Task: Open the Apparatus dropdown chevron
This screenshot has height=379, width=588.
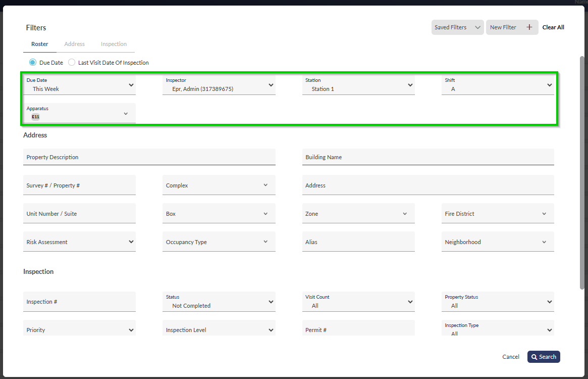Action: tap(126, 114)
